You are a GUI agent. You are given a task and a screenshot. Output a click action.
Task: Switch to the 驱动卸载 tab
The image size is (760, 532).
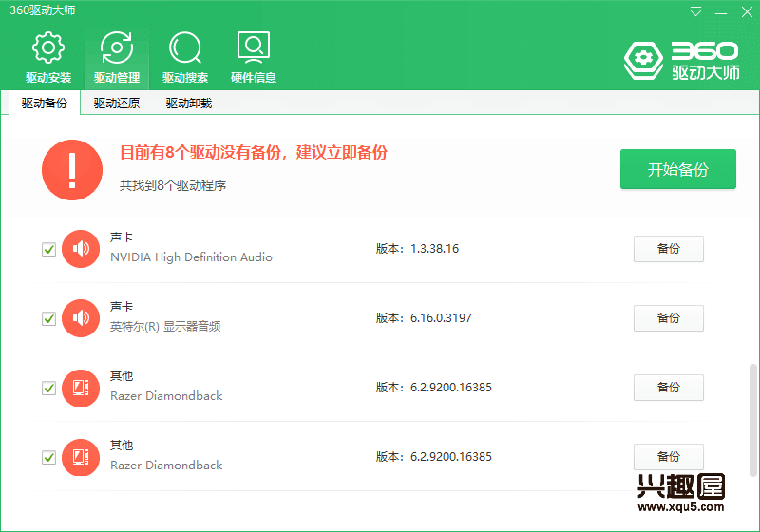189,103
